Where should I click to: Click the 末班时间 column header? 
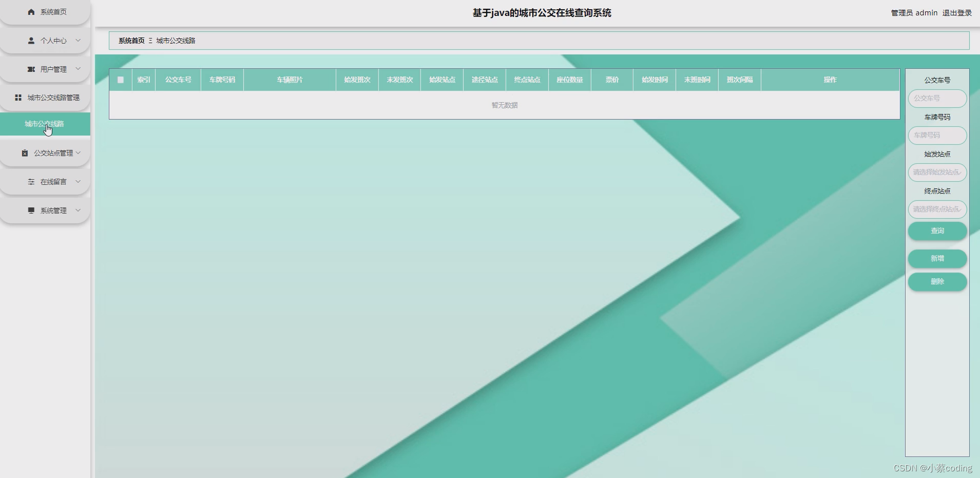click(697, 80)
